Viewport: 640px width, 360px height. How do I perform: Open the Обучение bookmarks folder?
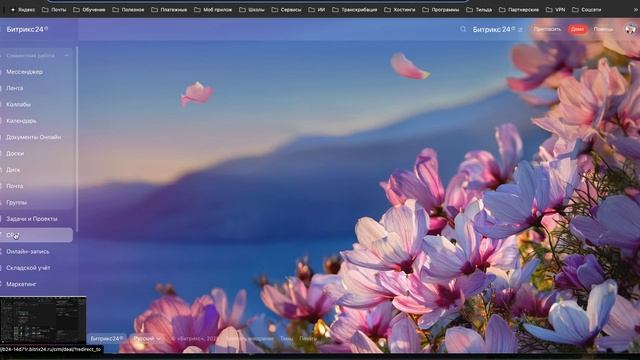click(x=89, y=9)
